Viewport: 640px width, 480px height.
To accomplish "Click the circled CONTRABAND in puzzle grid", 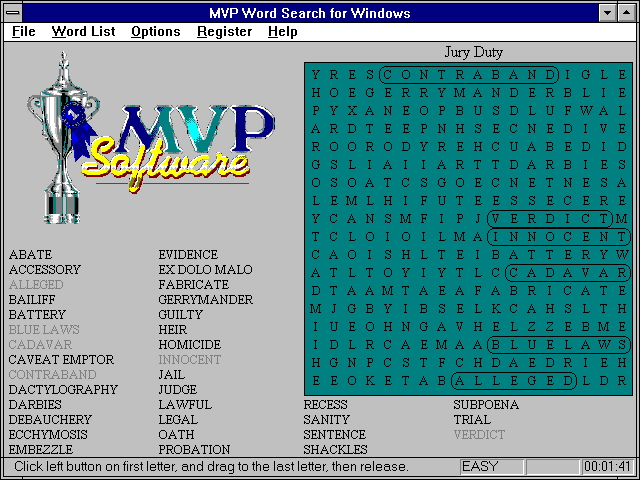I will click(469, 75).
